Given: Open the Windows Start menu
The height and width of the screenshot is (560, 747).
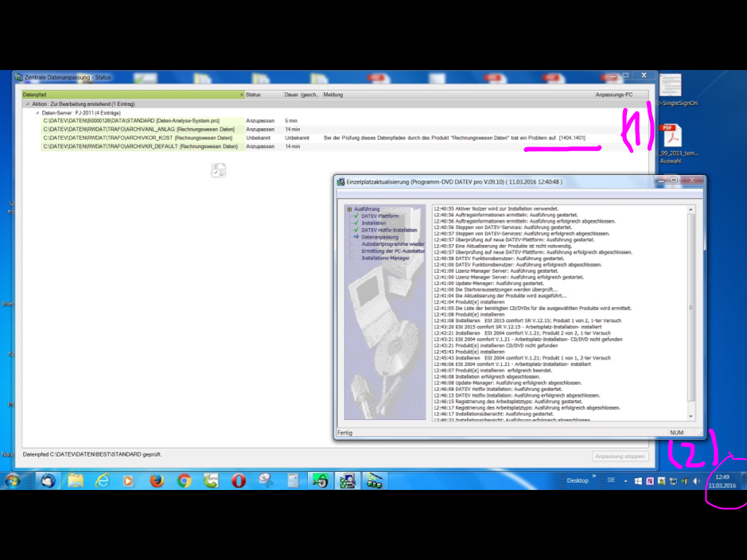Looking at the screenshot, I should click(x=14, y=480).
